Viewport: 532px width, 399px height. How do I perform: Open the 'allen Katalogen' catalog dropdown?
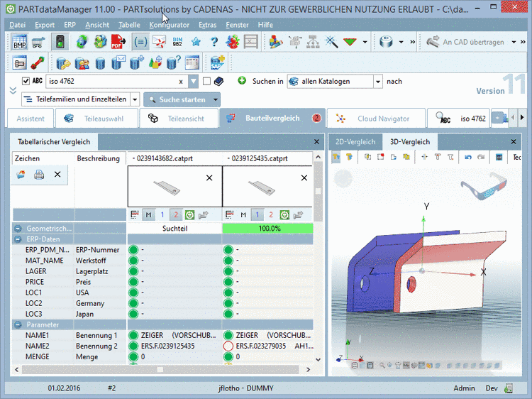[x=377, y=82]
